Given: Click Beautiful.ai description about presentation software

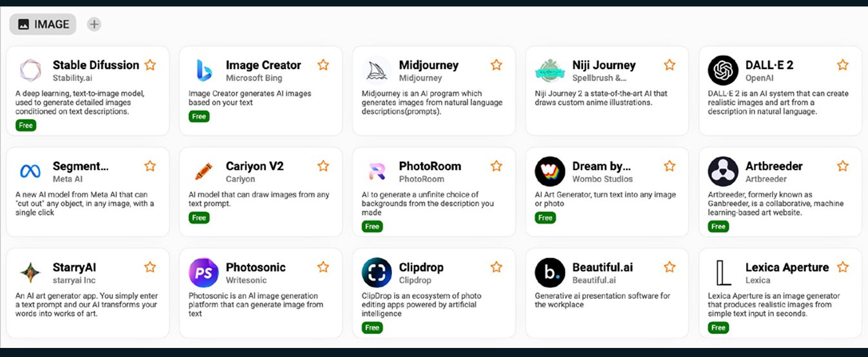Looking at the screenshot, I should pos(602,300).
